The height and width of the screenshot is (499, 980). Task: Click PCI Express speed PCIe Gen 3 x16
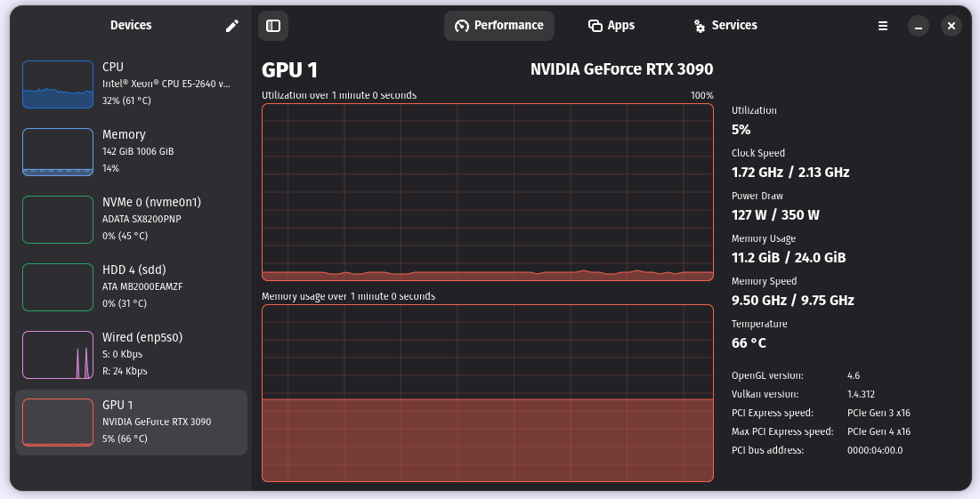[879, 413]
